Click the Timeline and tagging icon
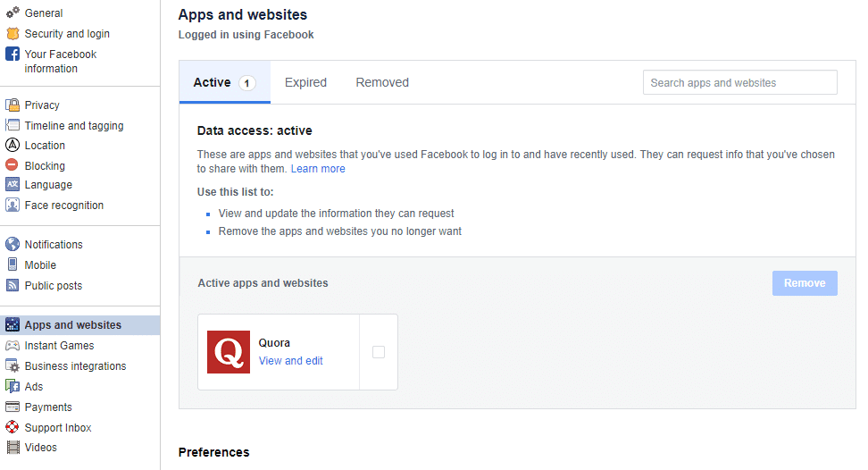This screenshot has height=470, width=868. click(13, 125)
